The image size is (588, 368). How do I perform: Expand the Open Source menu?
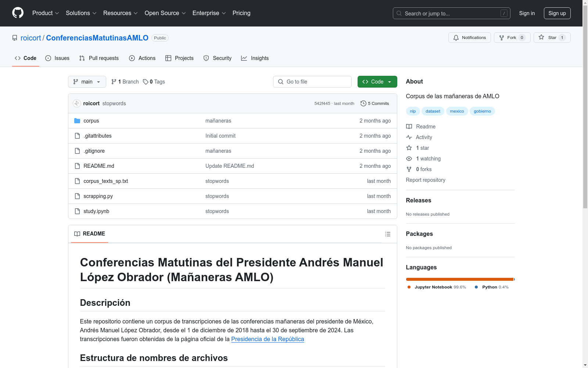click(165, 13)
